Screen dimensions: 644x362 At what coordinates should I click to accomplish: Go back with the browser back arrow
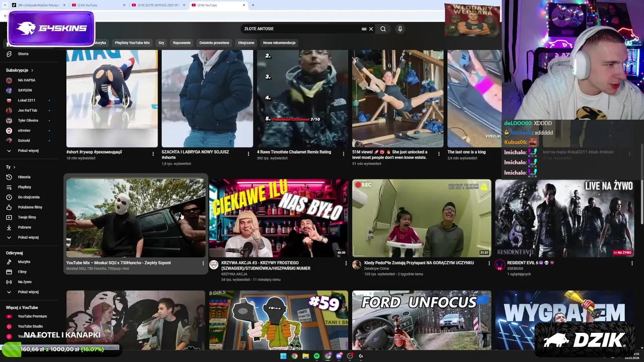pos(5,16)
